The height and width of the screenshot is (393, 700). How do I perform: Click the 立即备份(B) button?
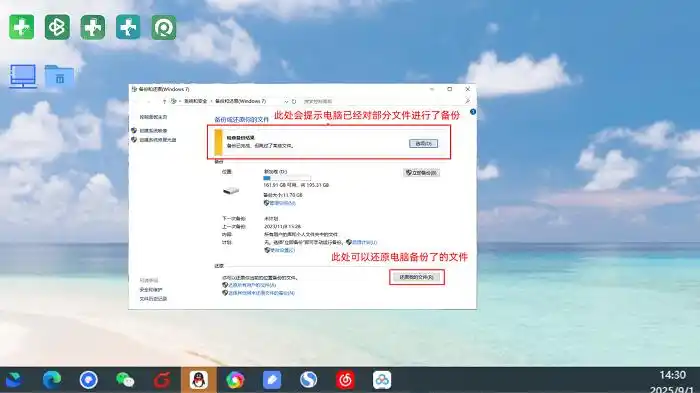[421, 173]
